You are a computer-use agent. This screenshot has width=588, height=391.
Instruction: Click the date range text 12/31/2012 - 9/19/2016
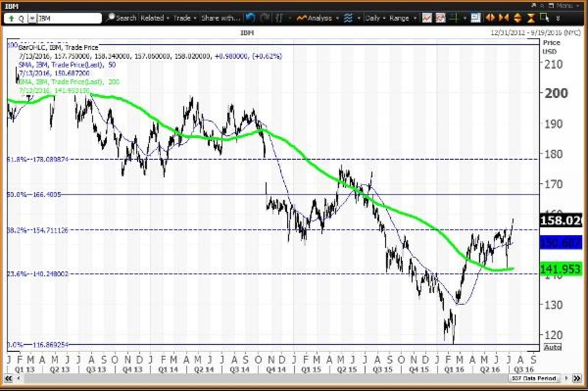(536, 33)
